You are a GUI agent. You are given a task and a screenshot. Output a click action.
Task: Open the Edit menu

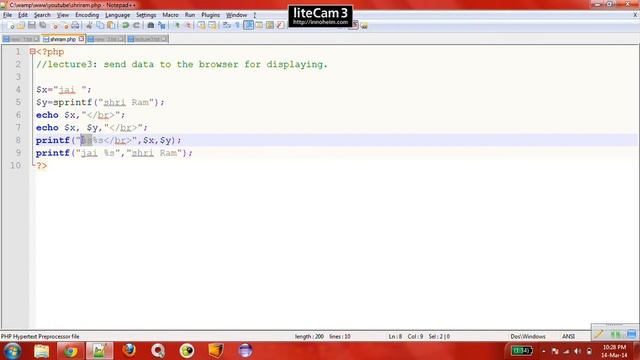pos(23,15)
